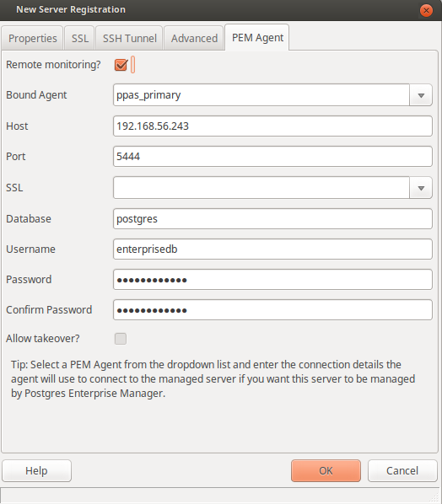
Task: Click into the Port field showing 5444
Action: click(x=272, y=157)
